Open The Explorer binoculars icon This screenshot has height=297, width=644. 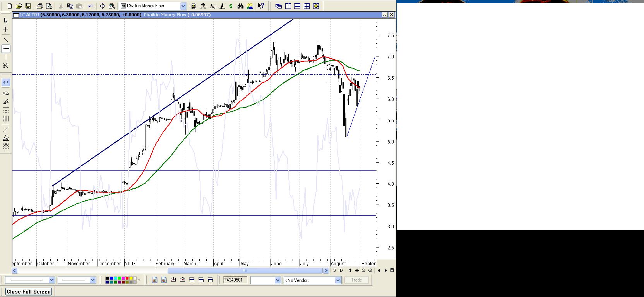coord(240,6)
